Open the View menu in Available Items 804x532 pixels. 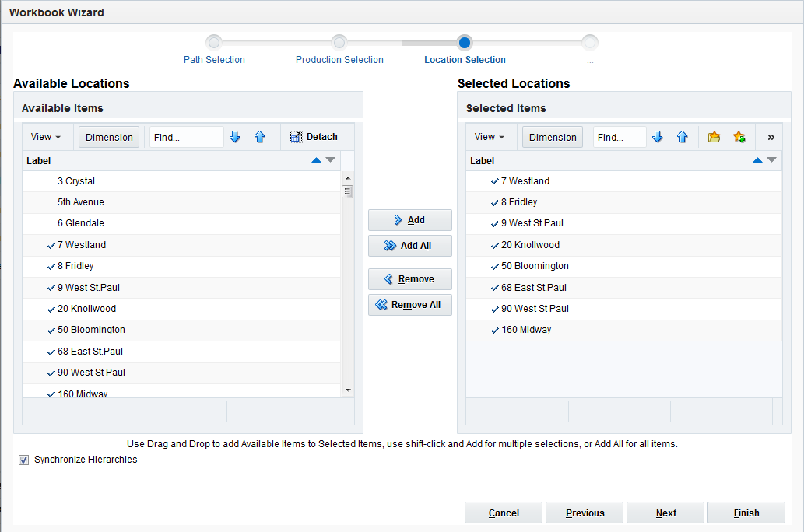pyautogui.click(x=46, y=137)
